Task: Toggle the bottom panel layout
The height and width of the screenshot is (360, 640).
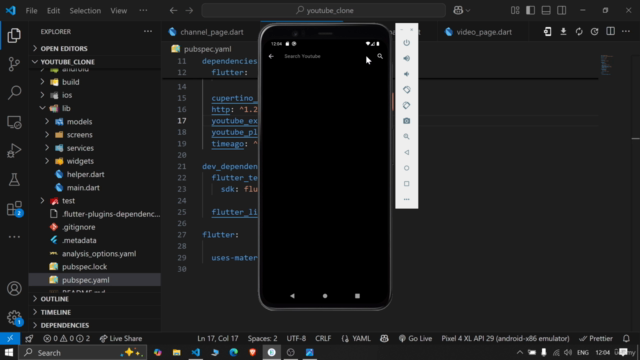Action: (x=546, y=11)
